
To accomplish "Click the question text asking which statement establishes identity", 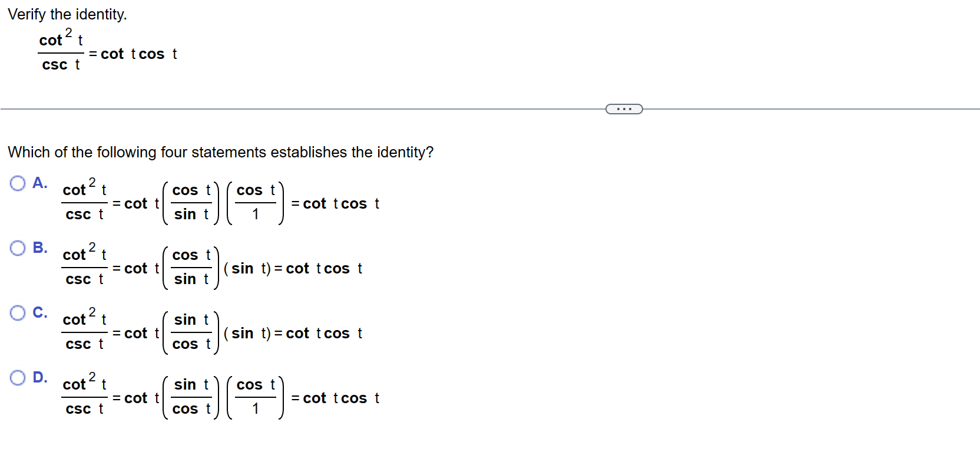I will pyautogui.click(x=220, y=152).
